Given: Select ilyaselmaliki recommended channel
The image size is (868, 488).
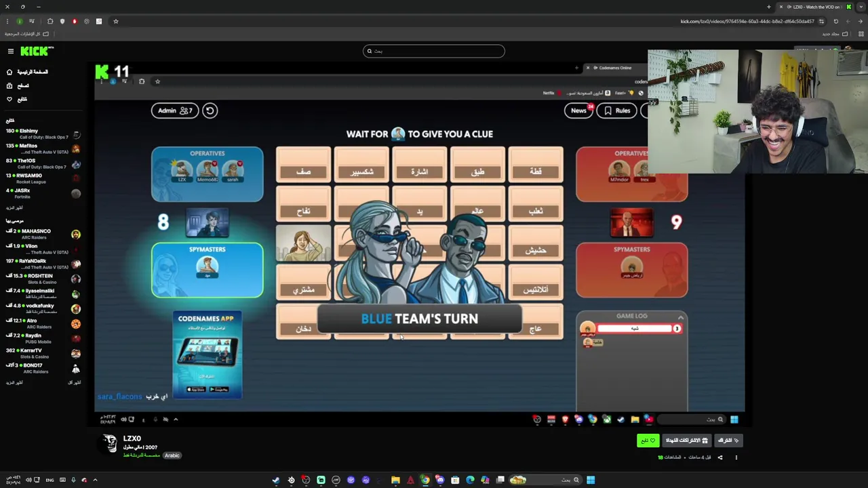Looking at the screenshot, I should tap(43, 293).
